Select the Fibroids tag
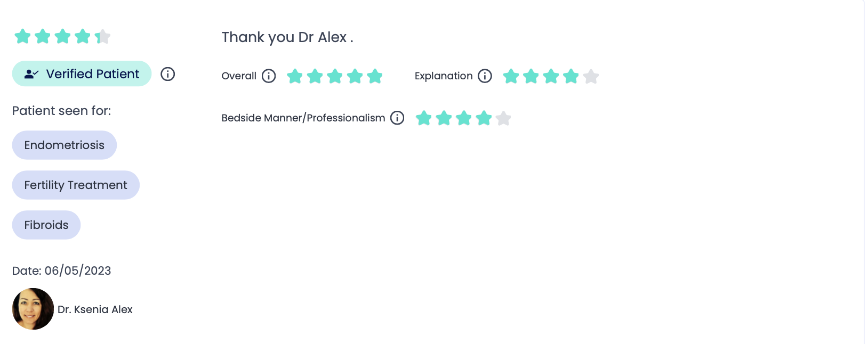This screenshot has width=868, height=344. pyautogui.click(x=46, y=225)
